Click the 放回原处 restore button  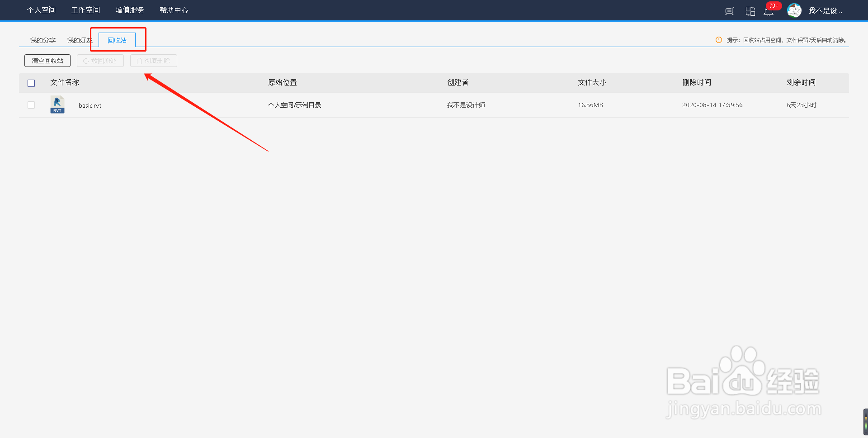100,61
